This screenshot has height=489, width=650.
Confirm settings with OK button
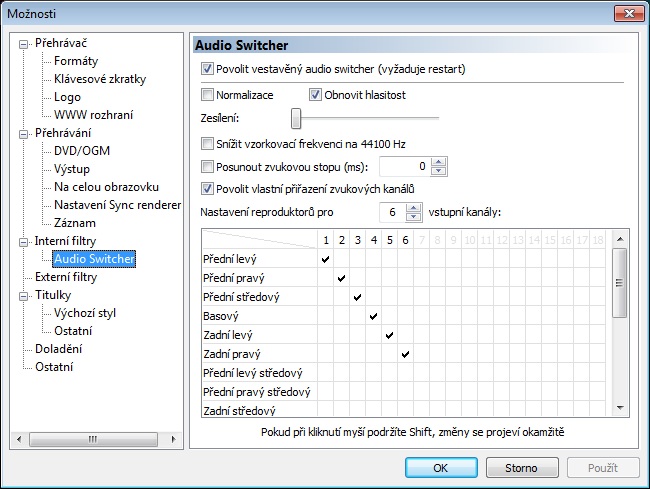[441, 468]
